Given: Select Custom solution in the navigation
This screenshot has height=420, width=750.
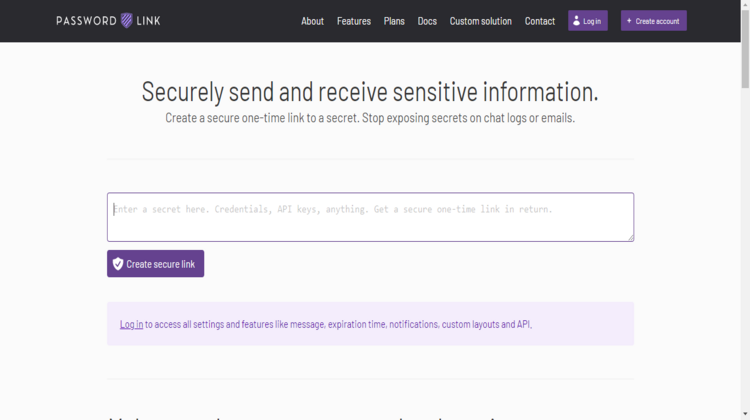Looking at the screenshot, I should [480, 21].
